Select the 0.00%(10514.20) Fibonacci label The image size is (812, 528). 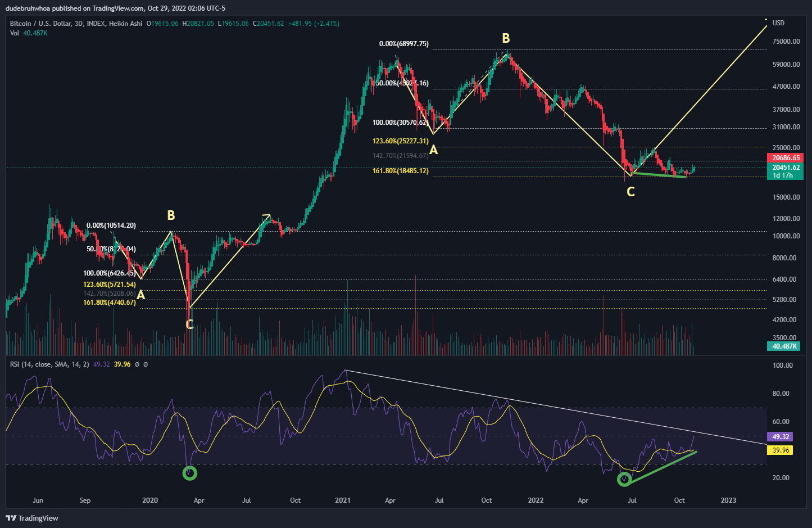pyautogui.click(x=111, y=226)
